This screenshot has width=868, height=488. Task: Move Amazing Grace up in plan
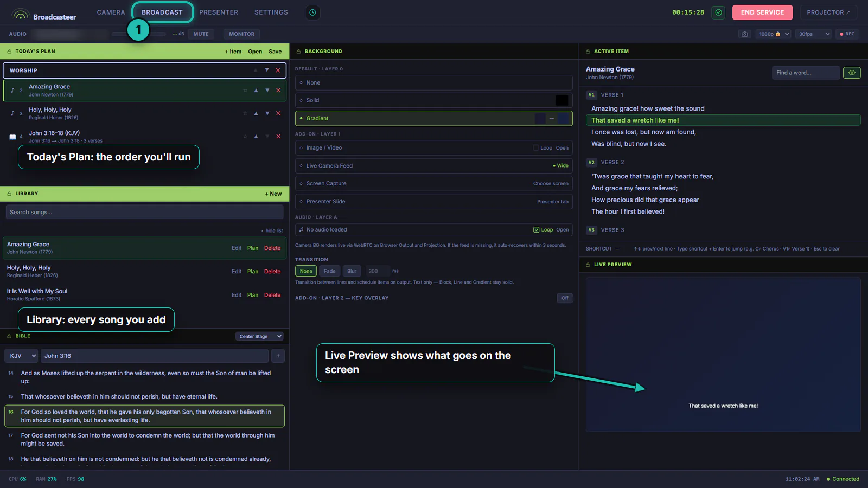256,91
